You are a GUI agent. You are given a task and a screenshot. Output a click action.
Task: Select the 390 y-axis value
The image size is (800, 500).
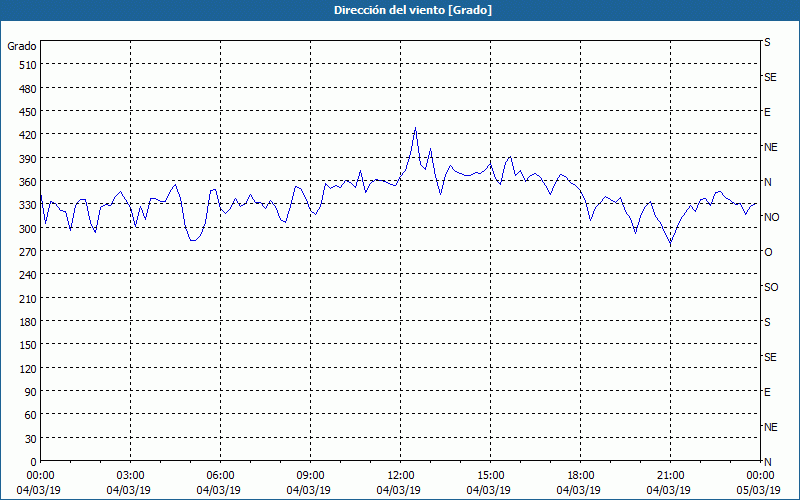[28, 159]
